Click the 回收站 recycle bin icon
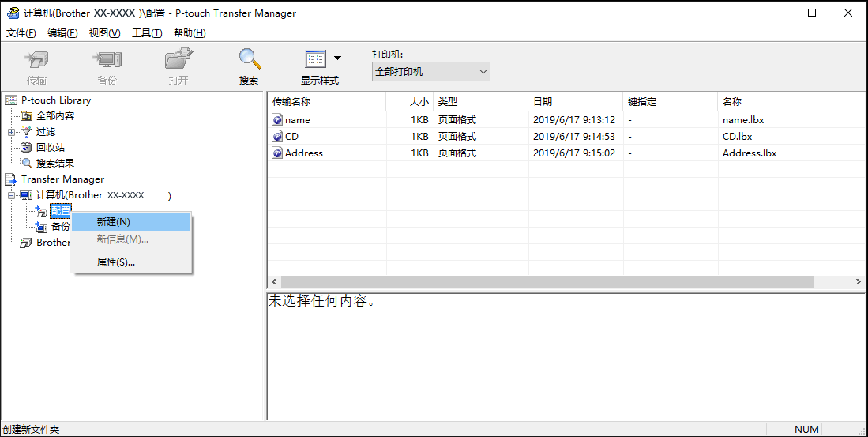868x437 pixels. pos(26,148)
